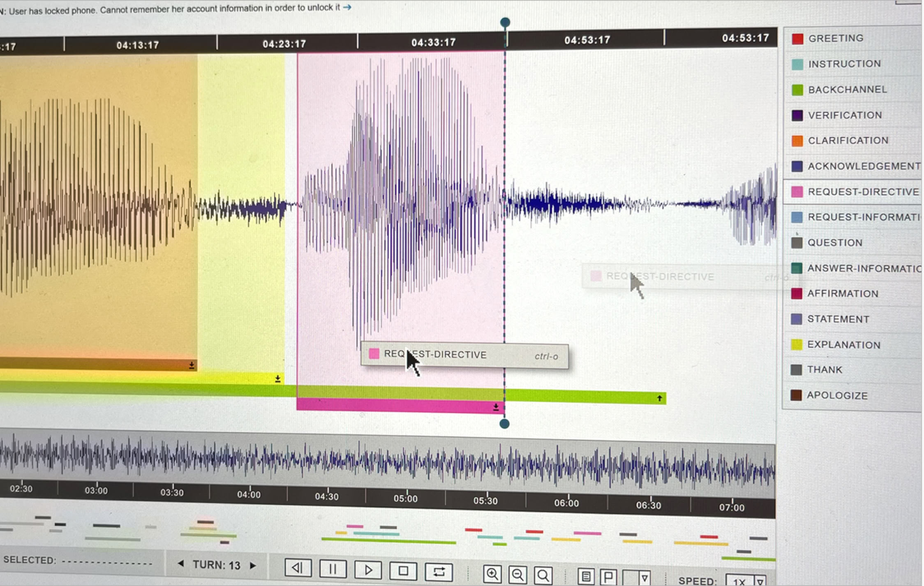Viewport: 924px width, 586px height.
Task: Pause audio playback
Action: pos(333,569)
